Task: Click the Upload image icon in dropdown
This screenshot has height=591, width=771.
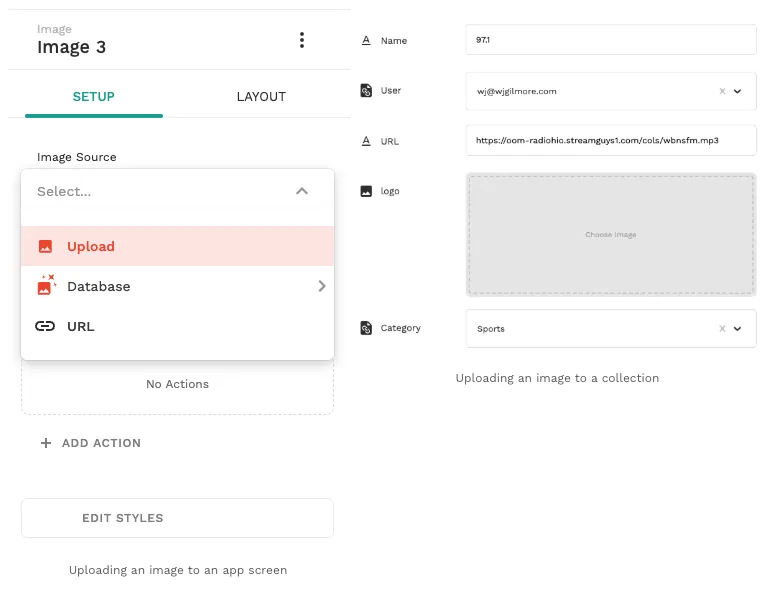Action: pyautogui.click(x=45, y=246)
